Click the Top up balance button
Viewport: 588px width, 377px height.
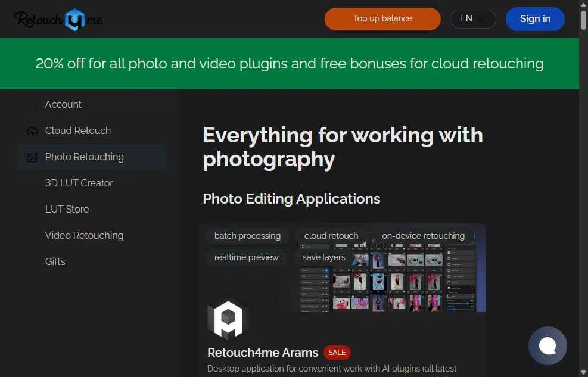tap(382, 18)
